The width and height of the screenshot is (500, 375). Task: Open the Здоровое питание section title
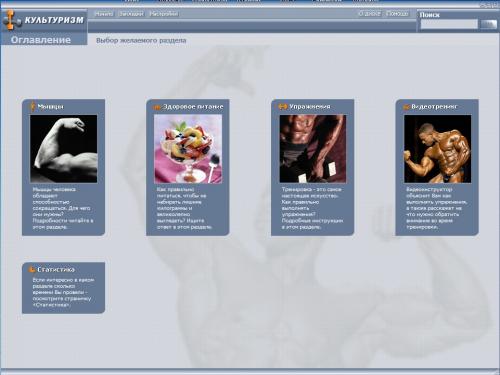[193, 107]
